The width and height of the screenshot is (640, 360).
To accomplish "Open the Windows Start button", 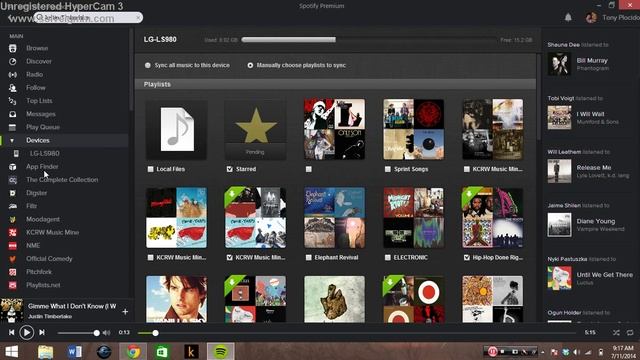I will (x=11, y=351).
